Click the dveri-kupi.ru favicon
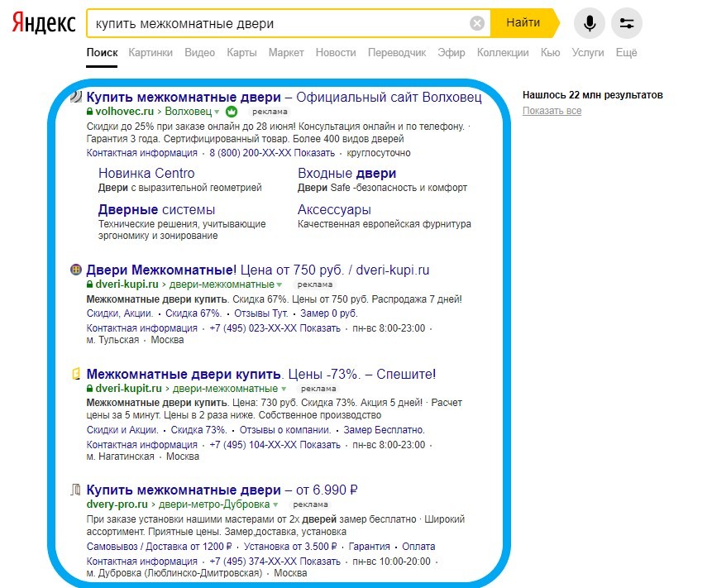This screenshot has width=712, height=588. coord(76,270)
